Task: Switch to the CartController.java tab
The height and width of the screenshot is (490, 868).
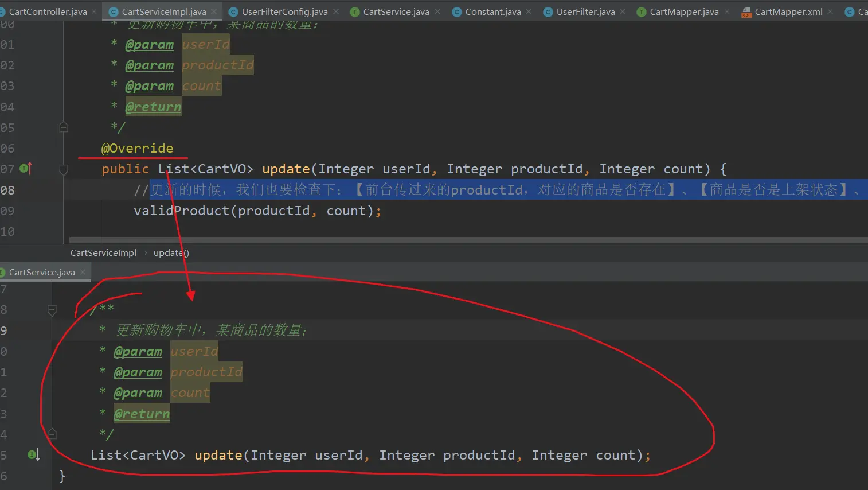Action: pos(48,11)
